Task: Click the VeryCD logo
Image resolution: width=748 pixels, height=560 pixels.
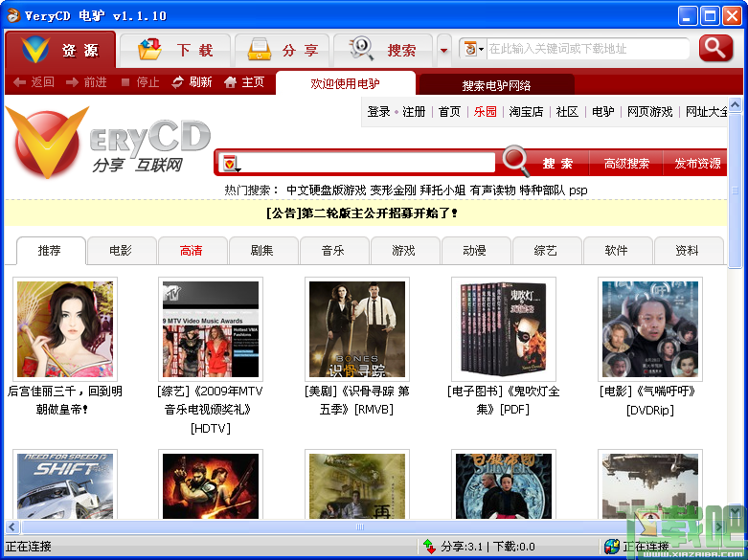Action: point(107,142)
